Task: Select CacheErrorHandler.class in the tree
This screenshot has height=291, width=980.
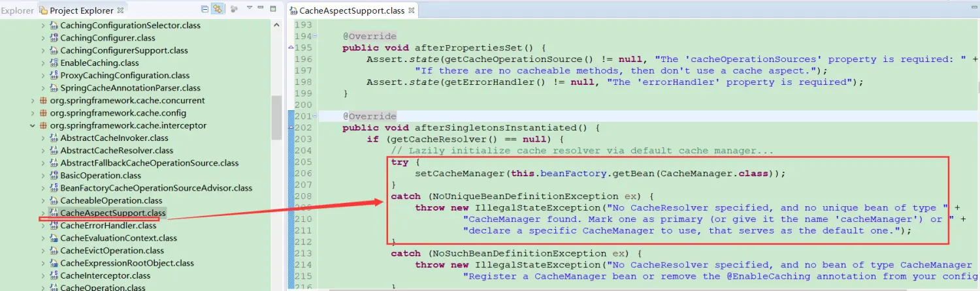Action: pos(108,226)
